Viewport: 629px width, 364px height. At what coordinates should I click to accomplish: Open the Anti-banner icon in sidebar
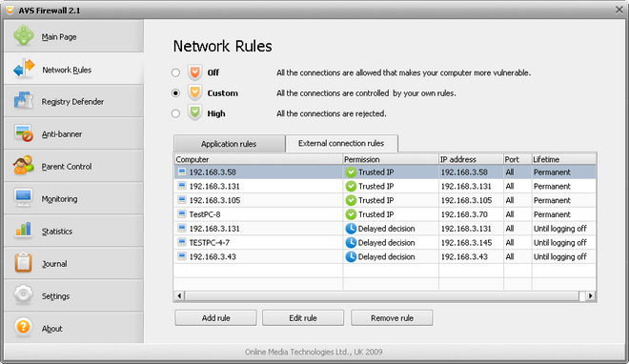pyautogui.click(x=24, y=133)
